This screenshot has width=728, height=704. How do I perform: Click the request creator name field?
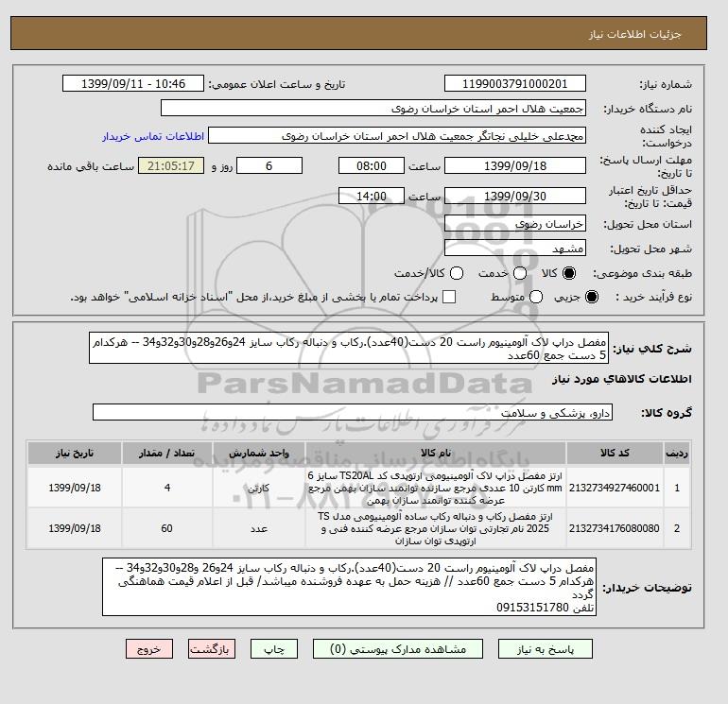pos(397,136)
